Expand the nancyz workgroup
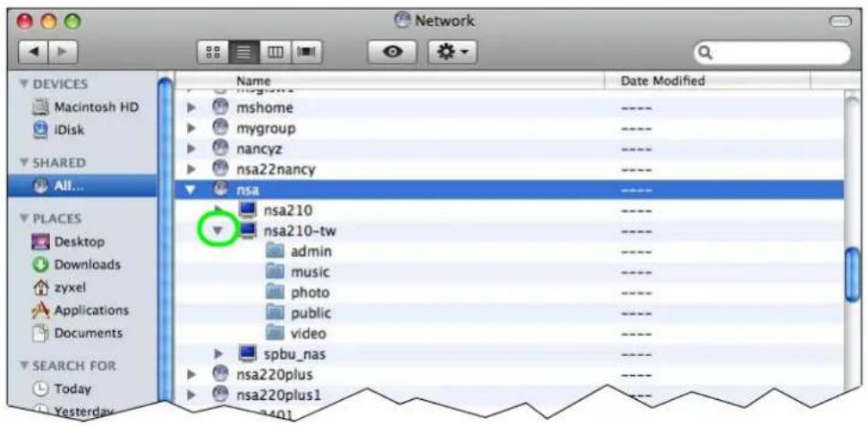This screenshot has height=426, width=868. point(191,149)
